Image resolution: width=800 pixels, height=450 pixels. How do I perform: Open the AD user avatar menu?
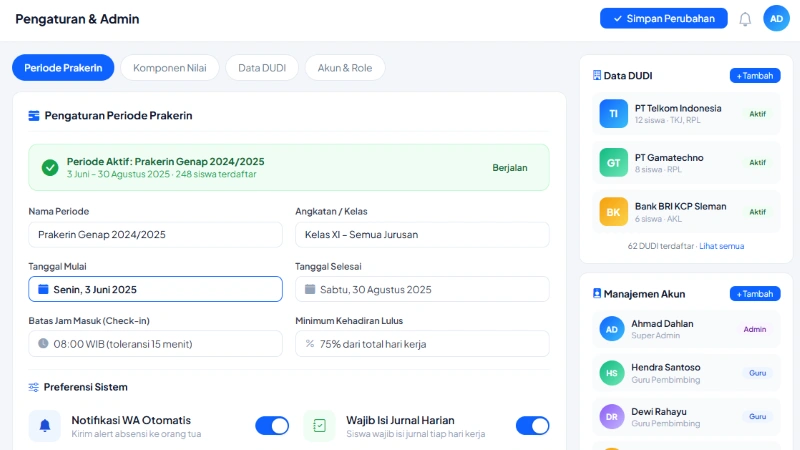(776, 19)
